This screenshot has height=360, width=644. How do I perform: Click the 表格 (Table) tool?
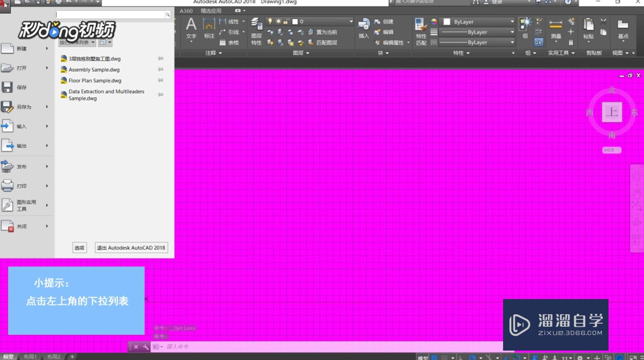click(229, 43)
